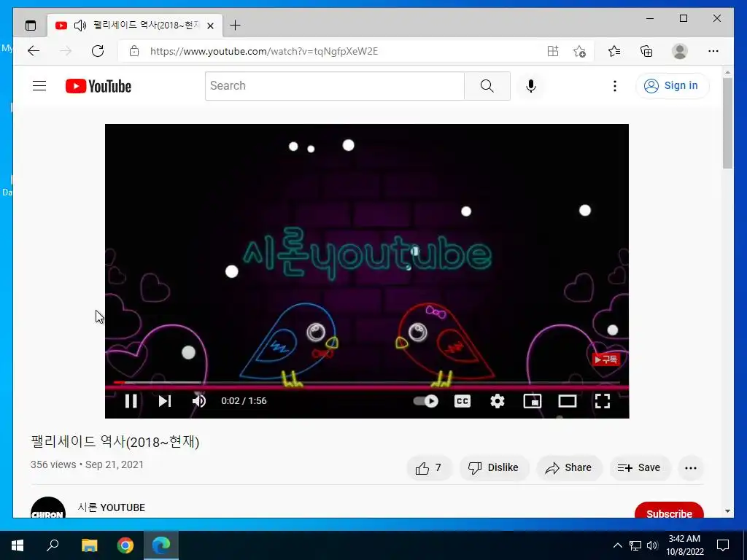Viewport: 747px width, 560px height.
Task: Click the search magnifier button
Action: point(487,86)
